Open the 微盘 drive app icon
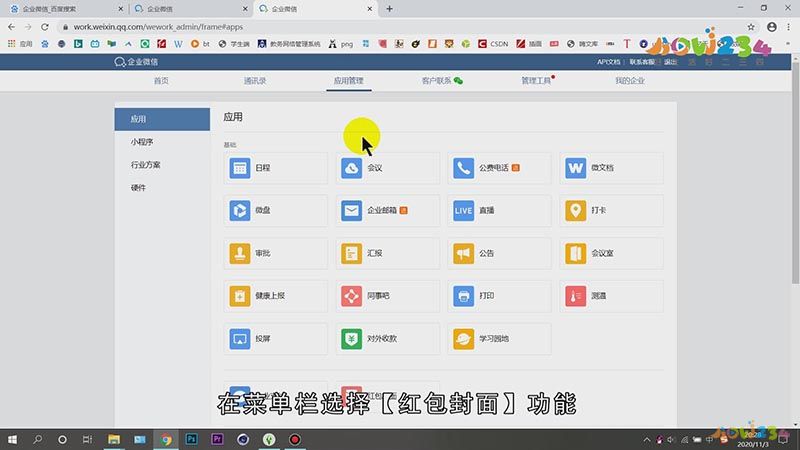This screenshot has height=450, width=800. pos(240,210)
